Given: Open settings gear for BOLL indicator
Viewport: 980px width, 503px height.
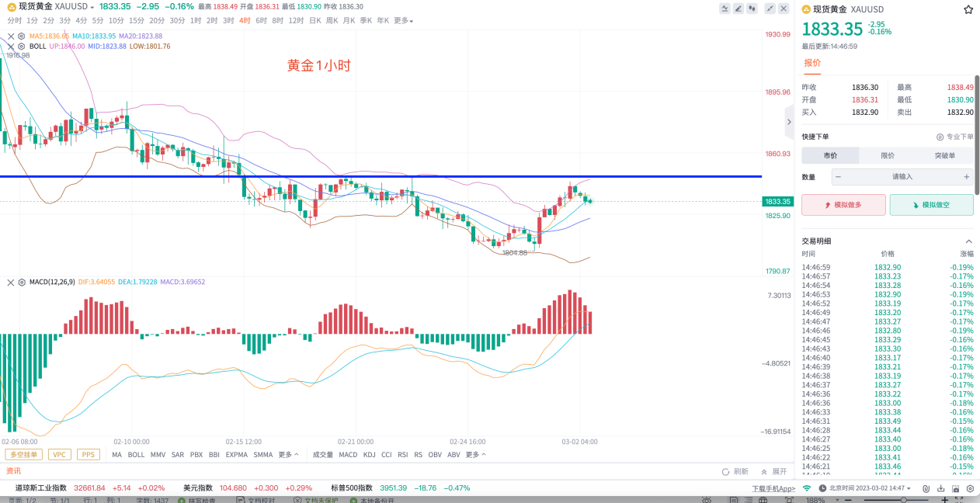Looking at the screenshot, I should [x=22, y=46].
